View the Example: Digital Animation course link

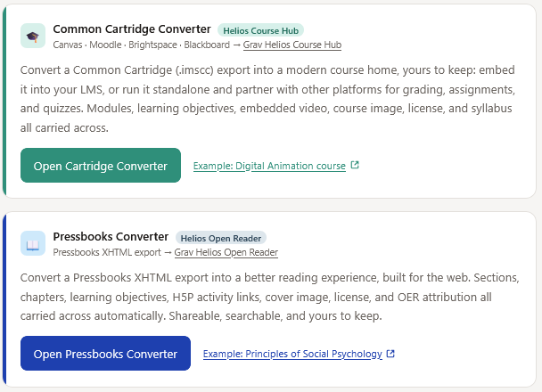[x=269, y=166]
